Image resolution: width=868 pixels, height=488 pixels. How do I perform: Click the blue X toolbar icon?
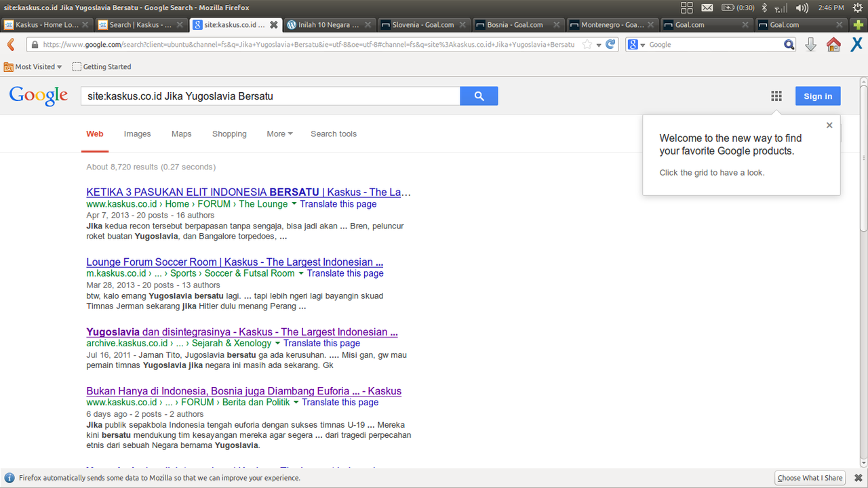856,45
